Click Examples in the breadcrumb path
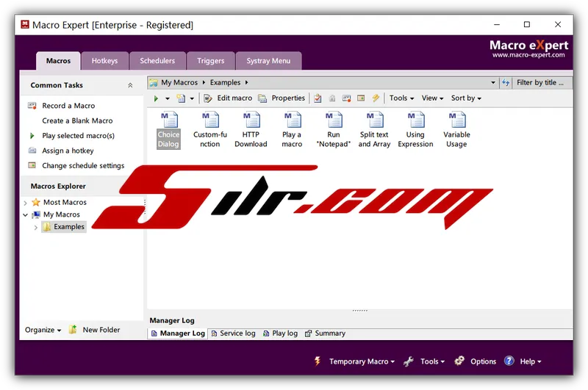Image resolution: width=588 pixels, height=390 pixels. click(x=225, y=82)
